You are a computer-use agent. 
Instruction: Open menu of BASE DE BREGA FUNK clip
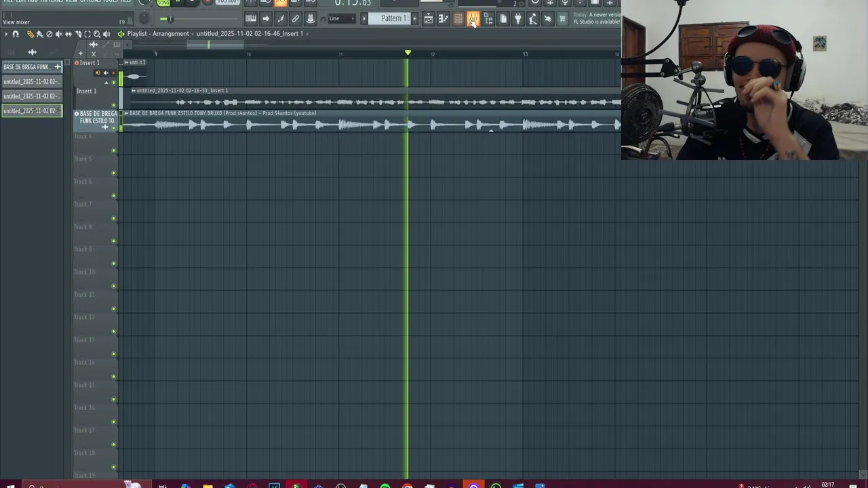pos(126,113)
